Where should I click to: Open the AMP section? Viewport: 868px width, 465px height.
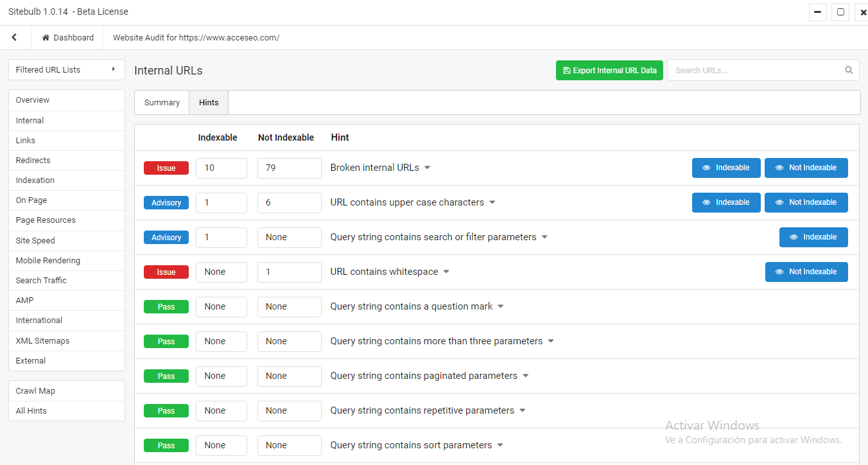(67, 300)
